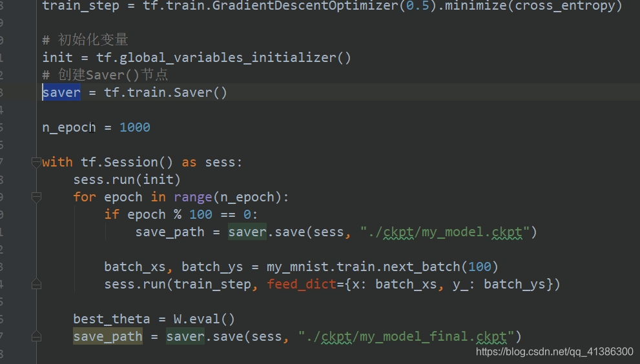Click the 'range' builtin in the for loop
The width and height of the screenshot is (640, 364).
(x=193, y=197)
